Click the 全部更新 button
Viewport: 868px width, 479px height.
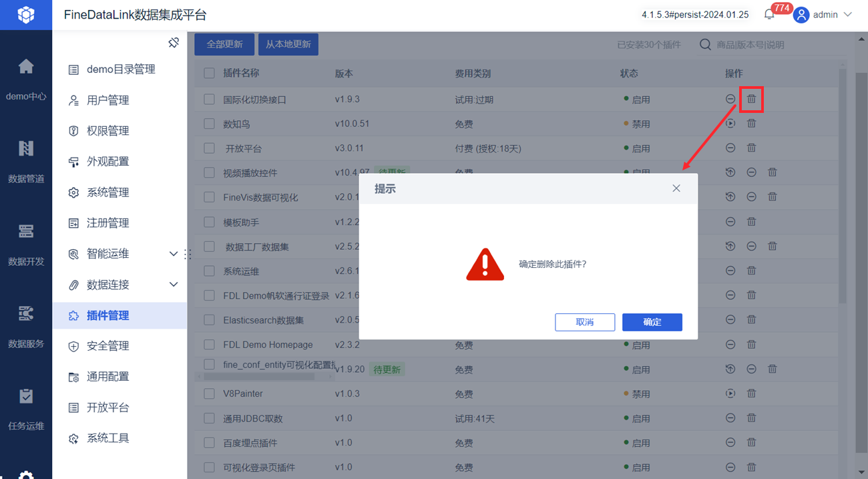pos(224,44)
